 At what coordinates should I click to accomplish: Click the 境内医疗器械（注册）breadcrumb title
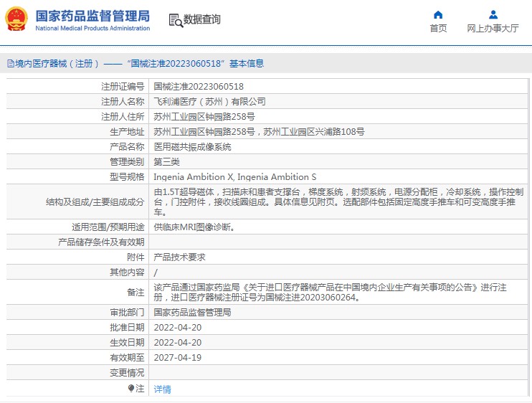coord(57,63)
